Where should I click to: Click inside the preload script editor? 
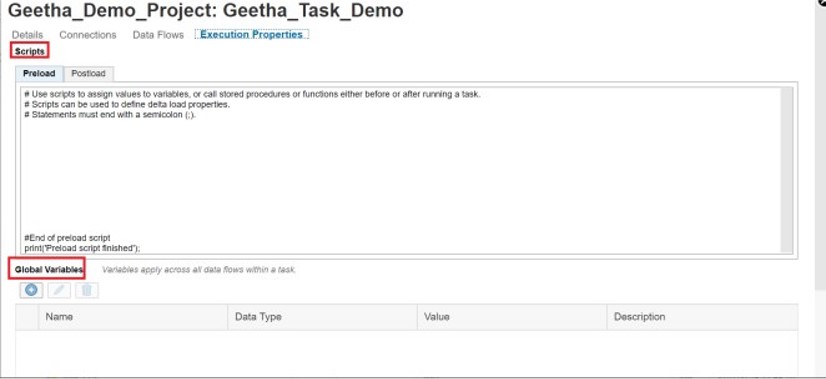400,170
